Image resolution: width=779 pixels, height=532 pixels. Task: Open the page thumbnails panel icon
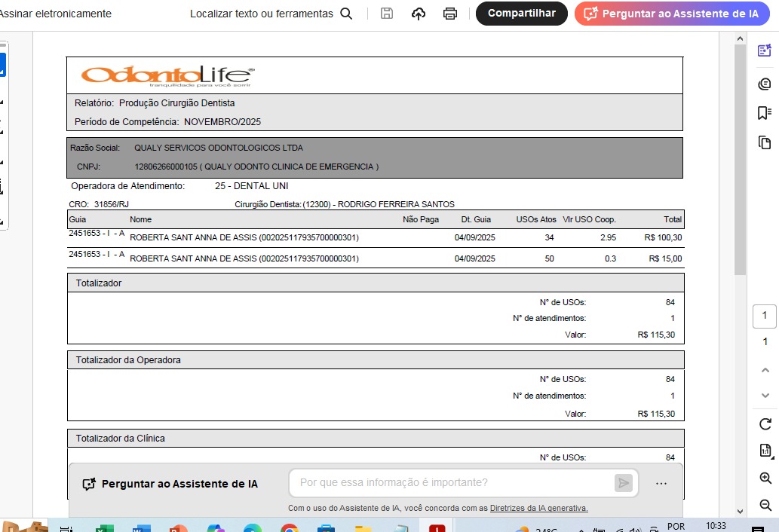[765, 142]
